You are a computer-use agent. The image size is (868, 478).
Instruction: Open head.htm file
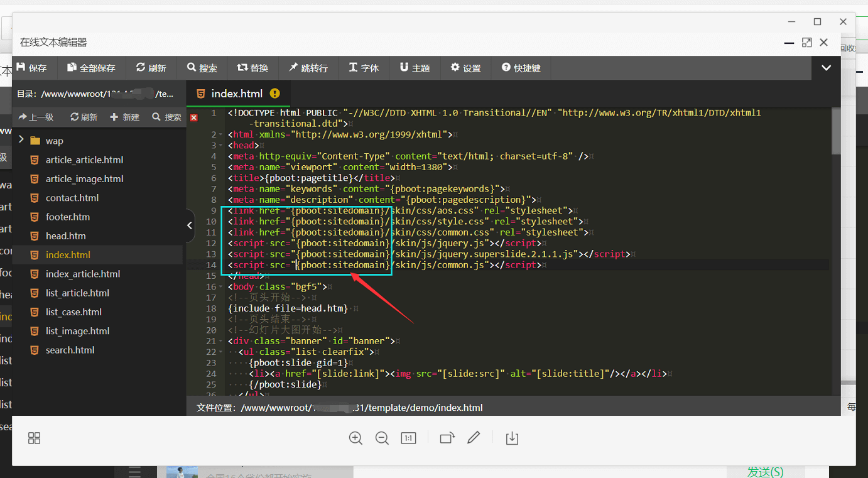tap(66, 236)
